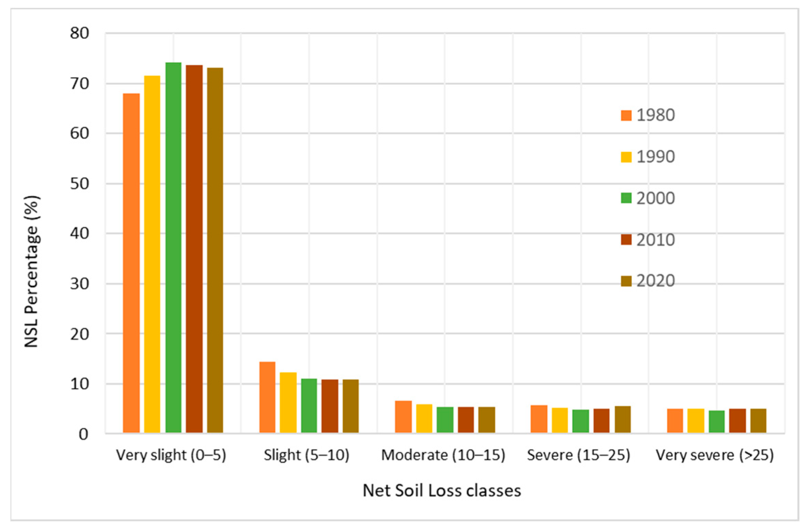Click the orange 1980 bar in Moderate group
Viewport: 809px width, 532px height.
pos(403,416)
